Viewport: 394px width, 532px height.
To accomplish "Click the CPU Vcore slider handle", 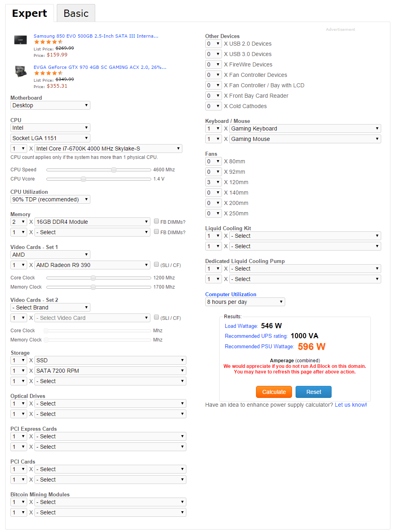I will coord(83,179).
